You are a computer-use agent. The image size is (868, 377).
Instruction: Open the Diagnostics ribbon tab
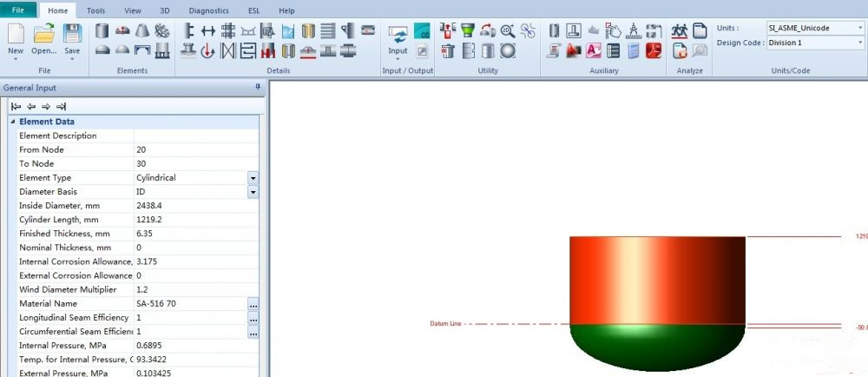[208, 10]
